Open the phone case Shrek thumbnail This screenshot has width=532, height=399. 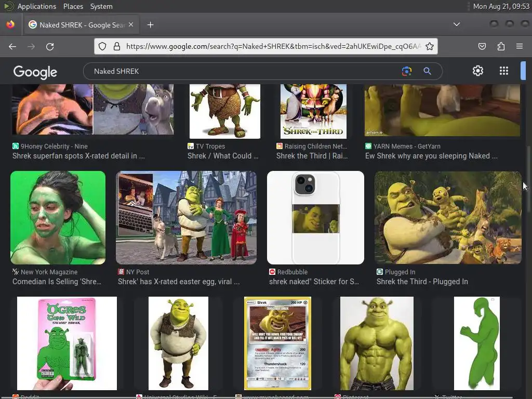point(315,218)
